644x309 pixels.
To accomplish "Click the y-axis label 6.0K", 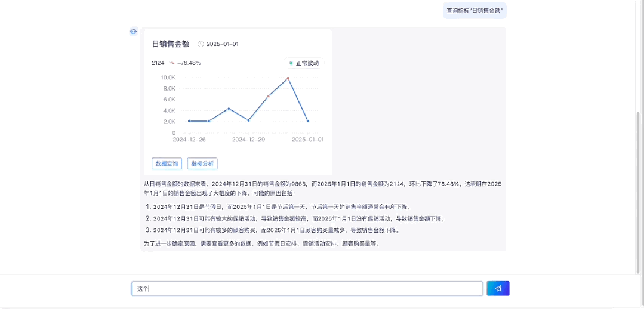I will [170, 100].
